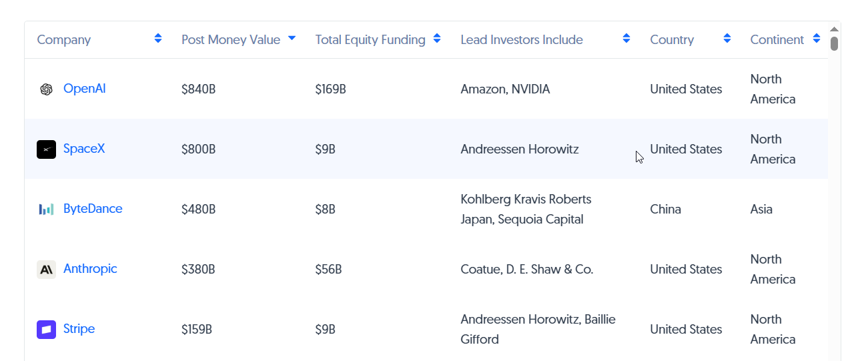Open the ByteDance company link
Image resolution: width=868 pixels, height=361 pixels.
tap(93, 209)
